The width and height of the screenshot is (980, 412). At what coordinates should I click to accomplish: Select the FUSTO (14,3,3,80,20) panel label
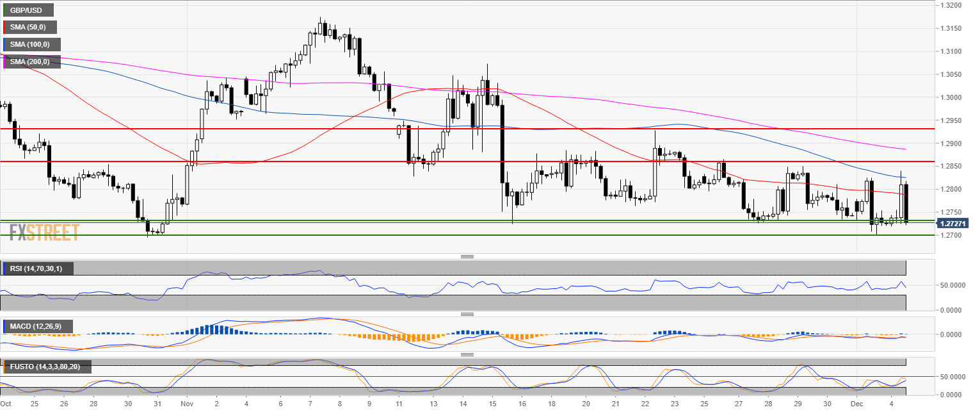pos(47,367)
